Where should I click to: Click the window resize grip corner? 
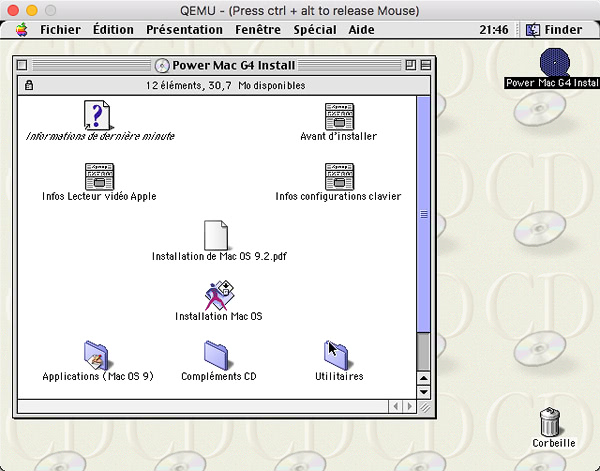[x=424, y=407]
